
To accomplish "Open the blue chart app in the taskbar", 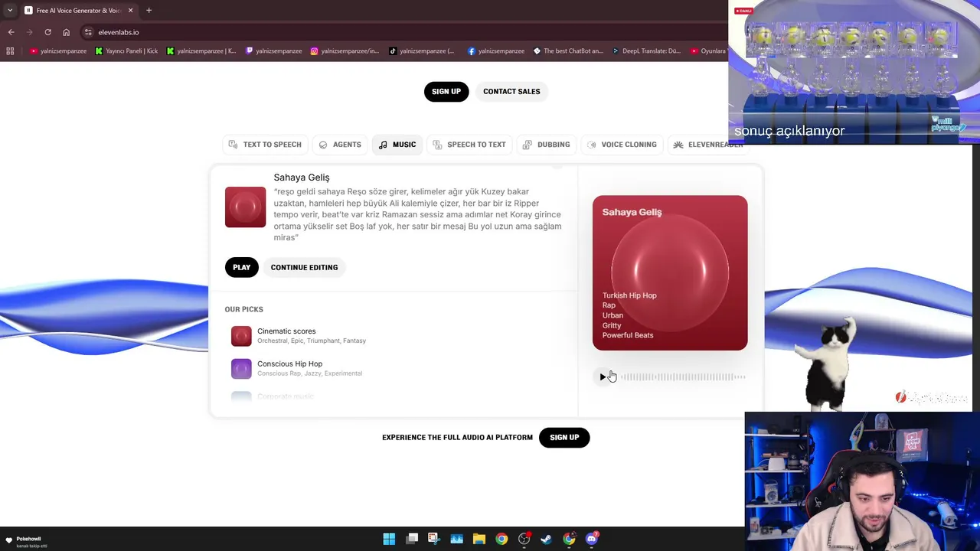I will (456, 539).
